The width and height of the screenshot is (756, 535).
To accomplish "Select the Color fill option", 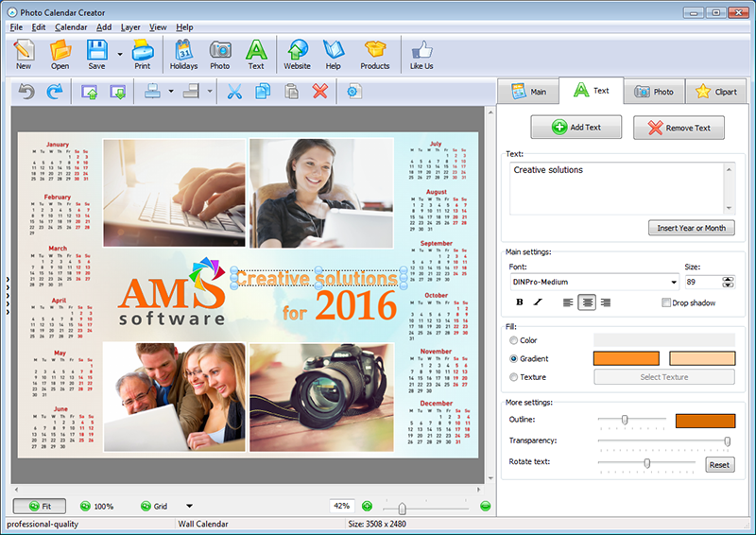I will click(513, 340).
